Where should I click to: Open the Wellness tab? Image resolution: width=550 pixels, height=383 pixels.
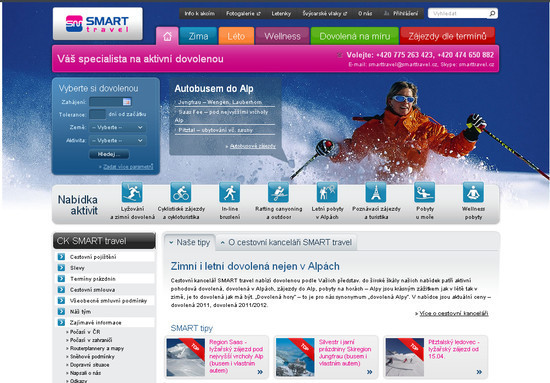point(282,36)
